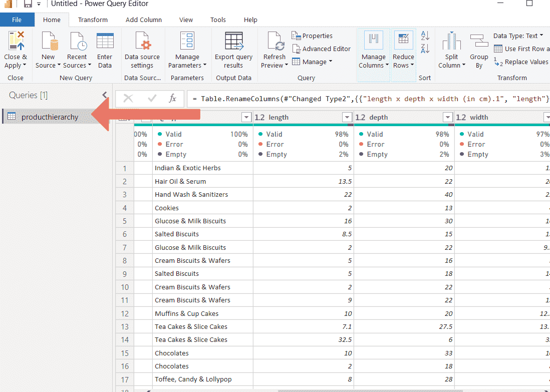Open the Data Type: Text dropdown
550x392 pixels.
518,36
